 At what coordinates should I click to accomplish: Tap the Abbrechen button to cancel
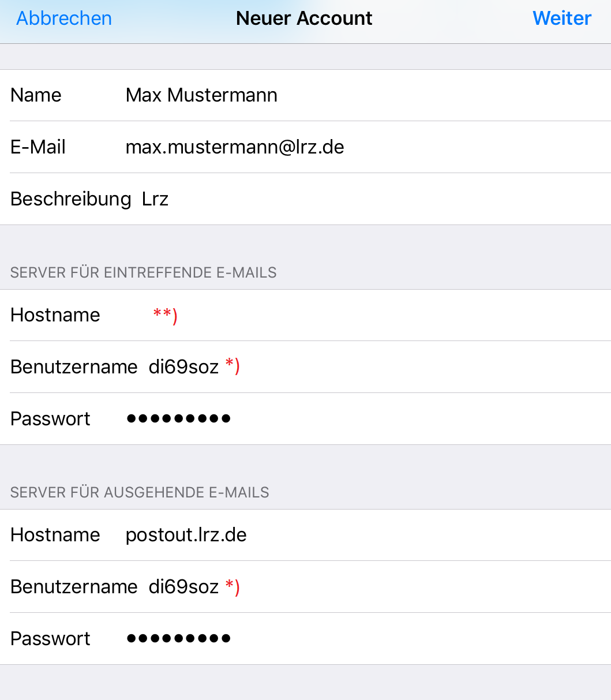point(64,18)
